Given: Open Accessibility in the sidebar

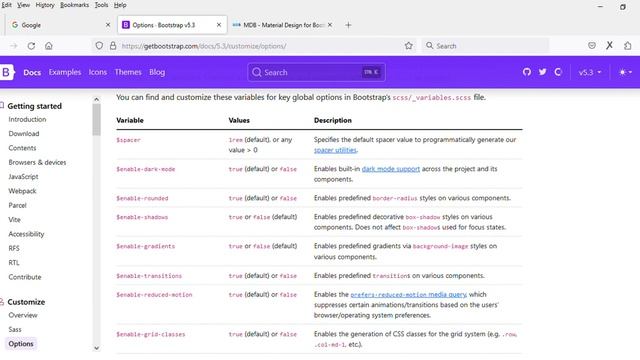Looking at the screenshot, I should (26, 234).
